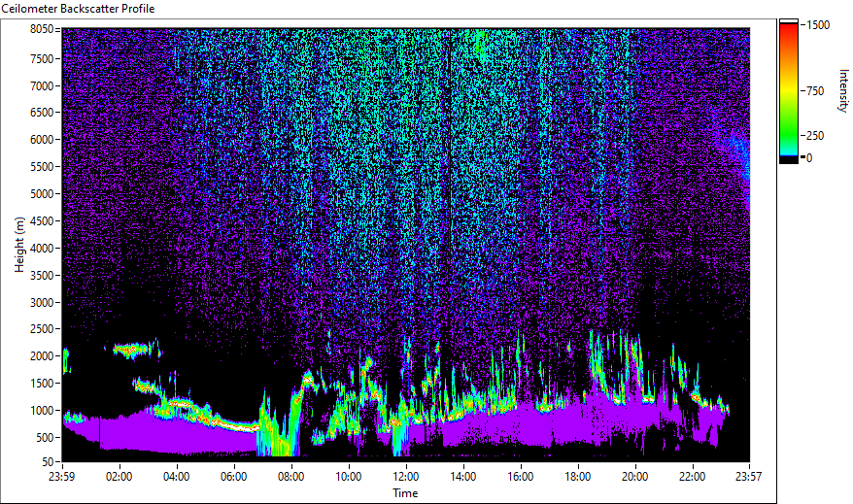Click the 08:00 time axis label
Viewport: 853px width, 504px height.
(291, 477)
